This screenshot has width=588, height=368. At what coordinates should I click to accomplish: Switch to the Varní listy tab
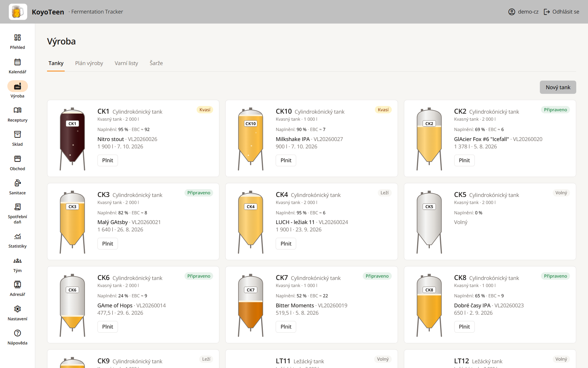pyautogui.click(x=126, y=63)
